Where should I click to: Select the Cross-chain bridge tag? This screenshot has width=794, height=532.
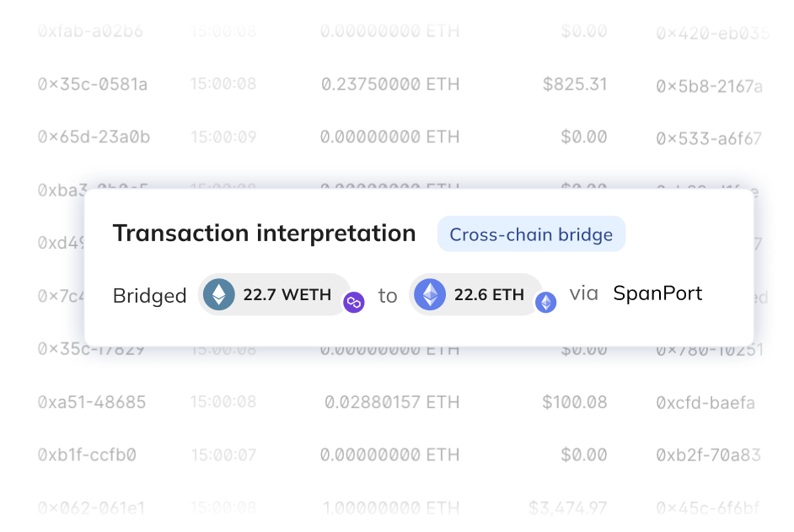coord(531,234)
